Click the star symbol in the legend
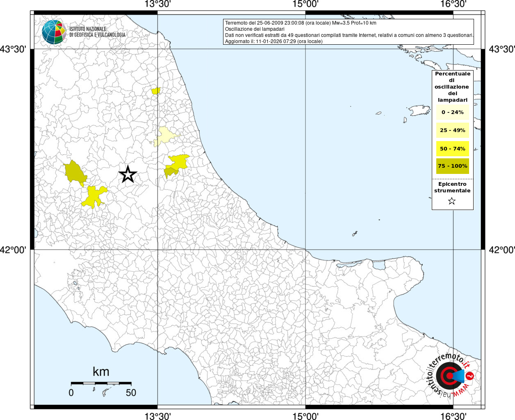Viewport: 515px width, 420px height. click(x=452, y=201)
